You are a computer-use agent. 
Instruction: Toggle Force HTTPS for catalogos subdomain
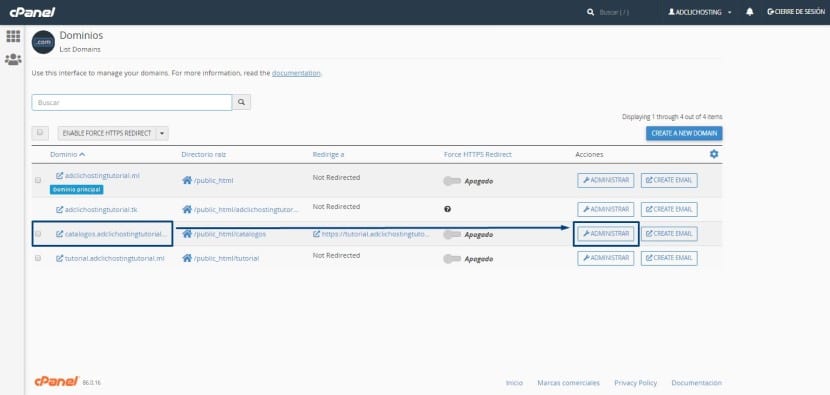[452, 235]
